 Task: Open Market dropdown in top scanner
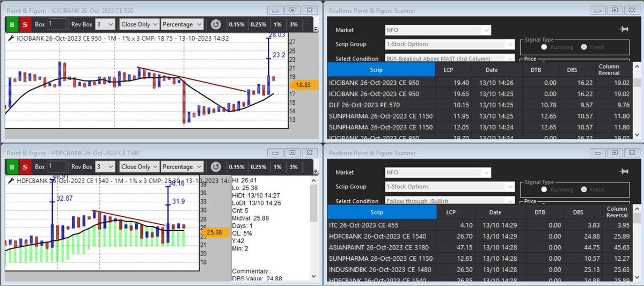tap(437, 30)
